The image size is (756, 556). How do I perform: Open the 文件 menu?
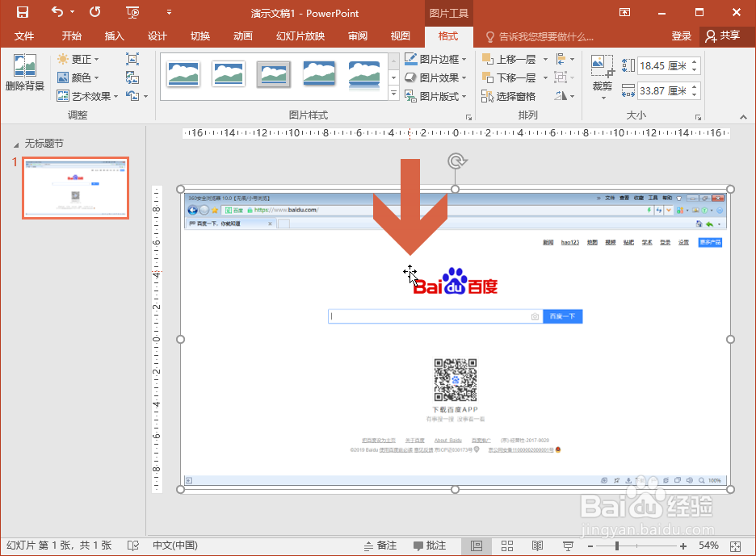[x=24, y=36]
